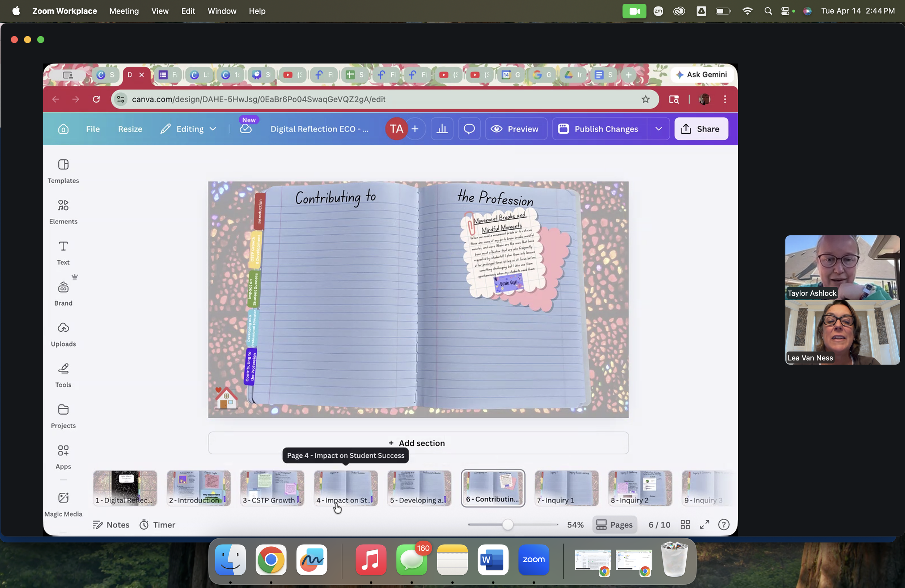Enter fullscreen presentation mode
This screenshot has height=588, width=905.
(704, 525)
